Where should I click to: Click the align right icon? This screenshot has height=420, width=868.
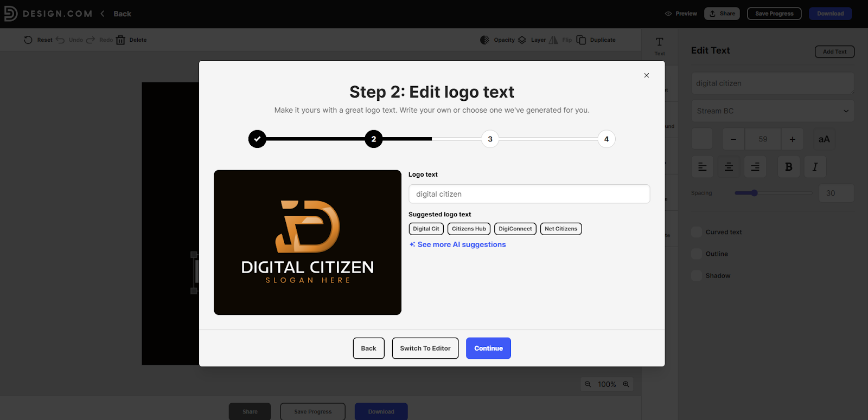[755, 167]
